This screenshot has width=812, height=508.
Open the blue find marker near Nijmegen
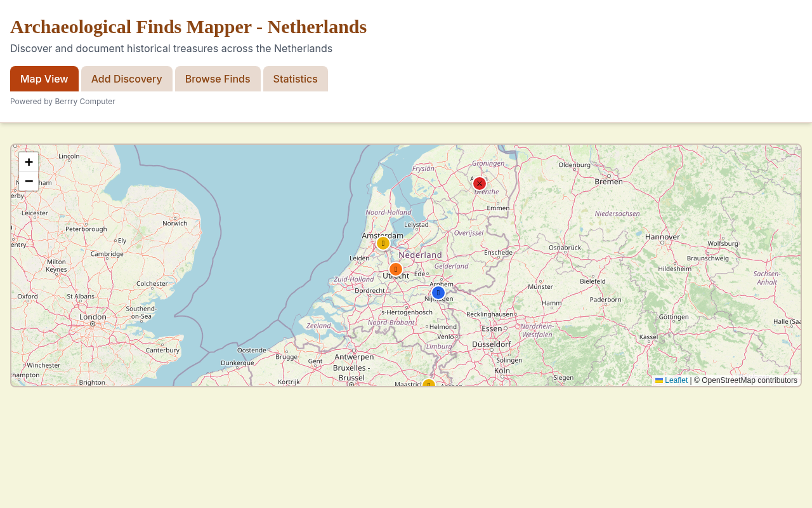click(437, 292)
